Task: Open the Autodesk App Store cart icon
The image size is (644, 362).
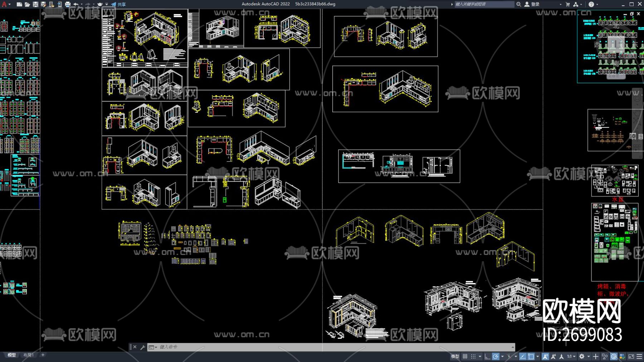Action: (568, 4)
